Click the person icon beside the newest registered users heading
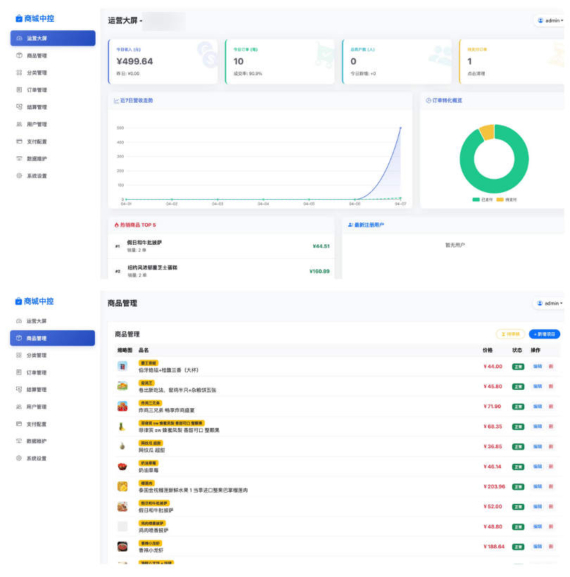570x577 pixels. click(350, 225)
